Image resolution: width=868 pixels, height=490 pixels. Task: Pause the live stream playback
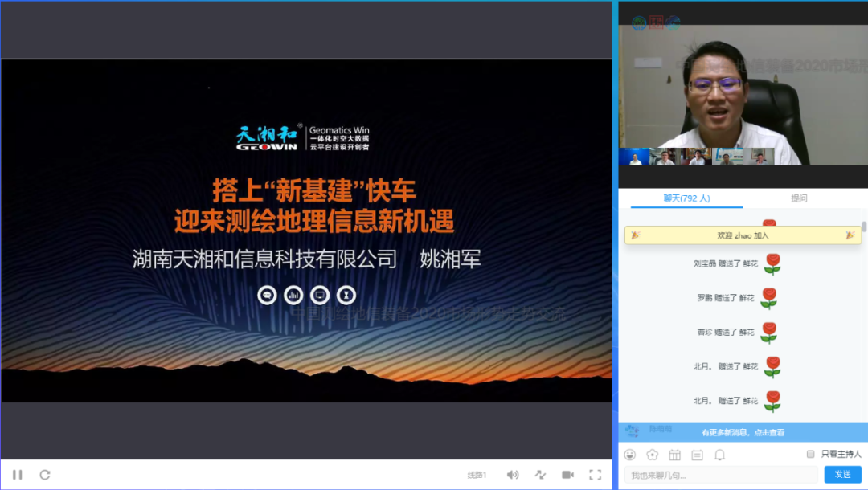(18, 475)
